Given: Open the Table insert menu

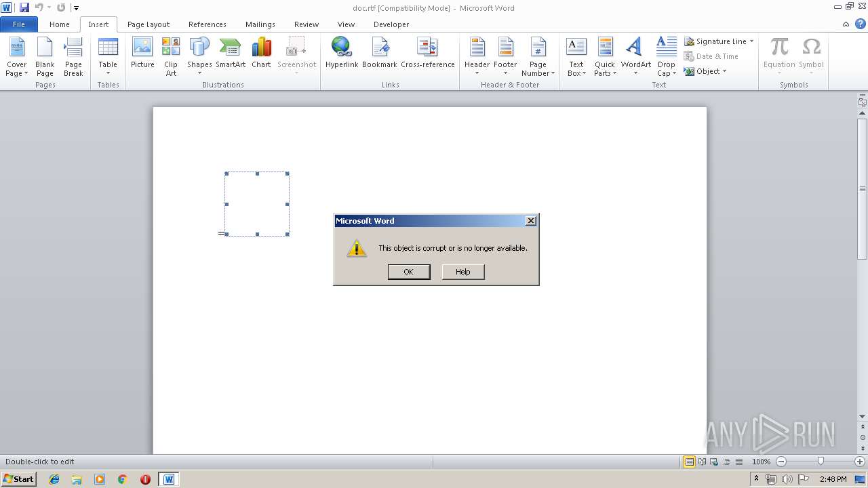Looking at the screenshot, I should (x=108, y=57).
